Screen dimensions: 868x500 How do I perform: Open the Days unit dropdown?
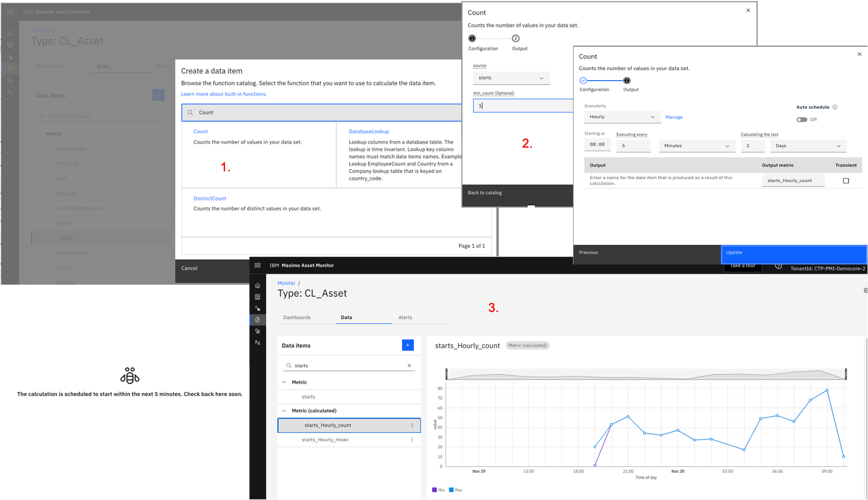click(x=808, y=145)
